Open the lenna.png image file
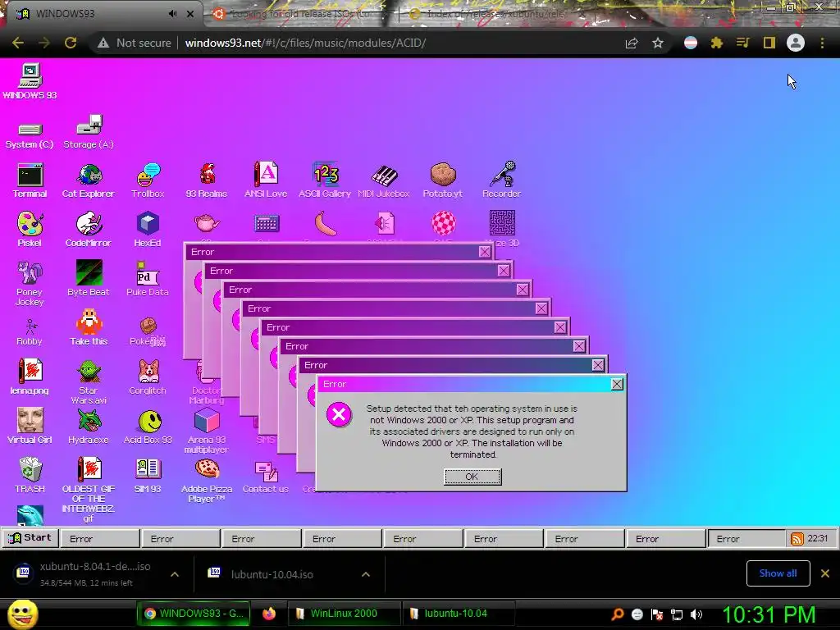Viewport: 840px width, 630px height. [x=30, y=377]
